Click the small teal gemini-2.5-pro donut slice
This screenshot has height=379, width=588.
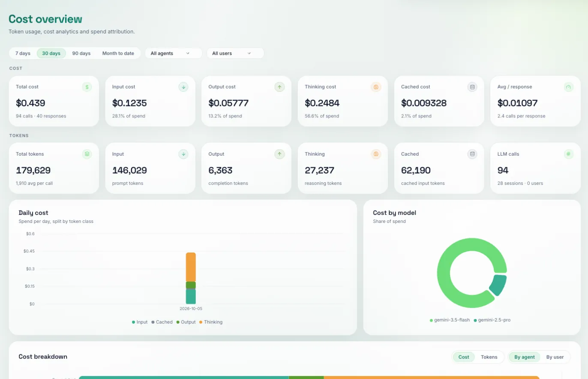tap(498, 285)
